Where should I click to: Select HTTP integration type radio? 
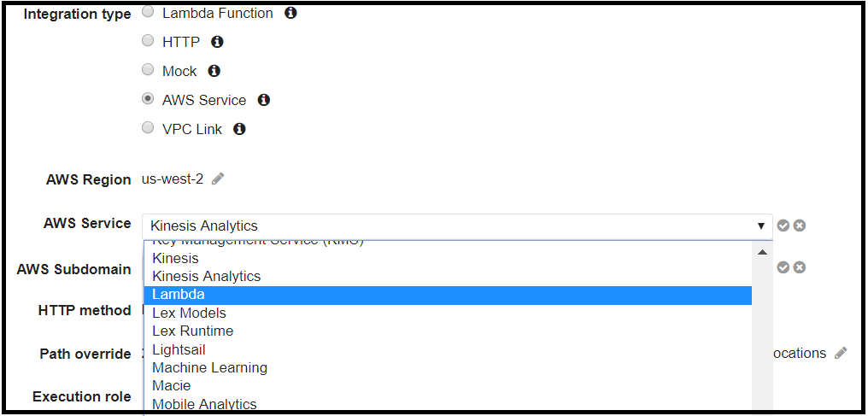[148, 41]
